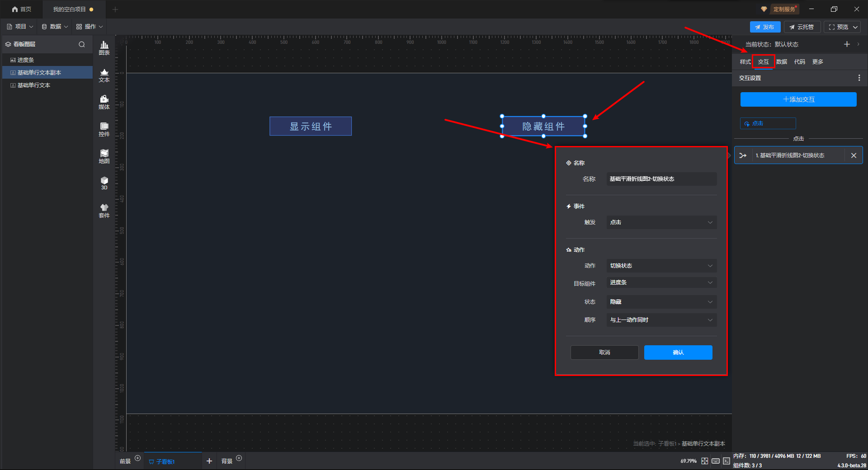
Task: Click the 添加交互 add interaction button
Action: point(798,99)
